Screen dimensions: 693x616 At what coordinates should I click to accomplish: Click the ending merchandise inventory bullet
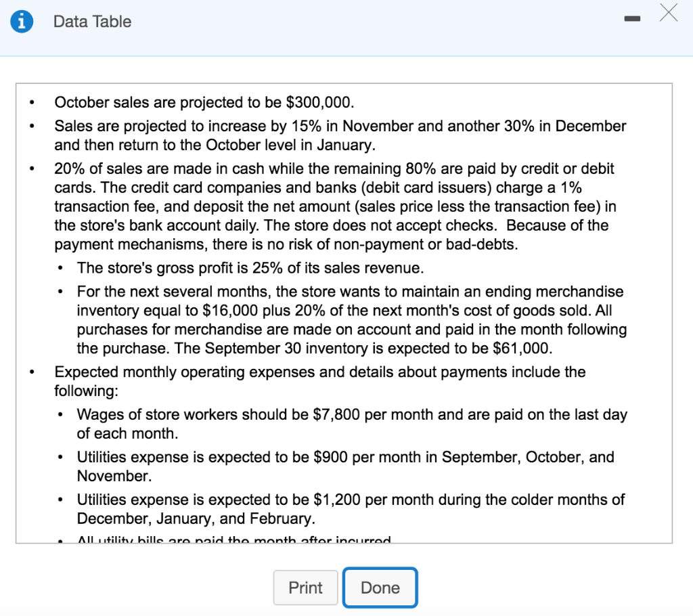[338, 292]
